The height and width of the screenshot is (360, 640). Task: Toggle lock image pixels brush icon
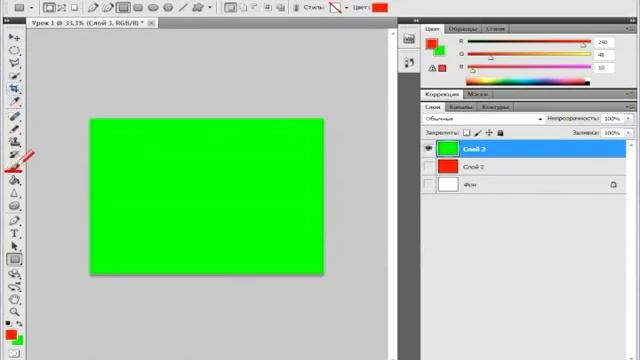coord(478,133)
